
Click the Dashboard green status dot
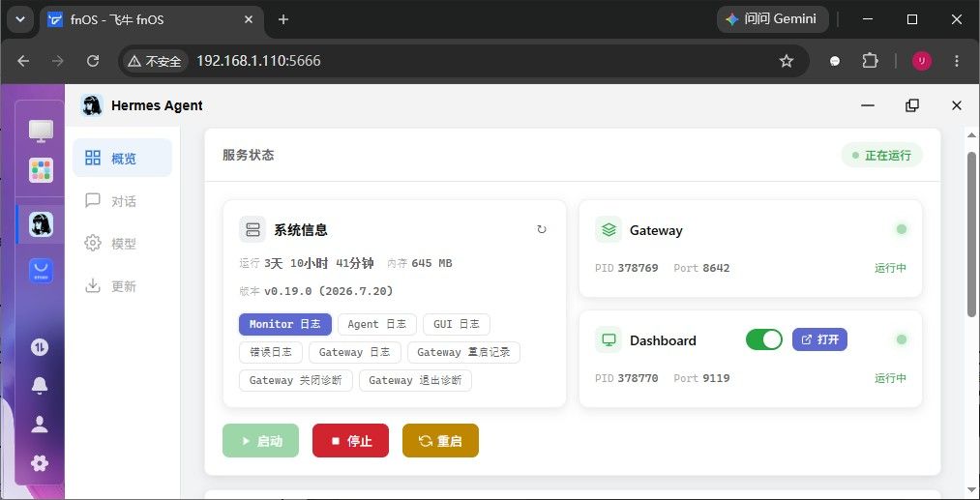[x=902, y=339]
